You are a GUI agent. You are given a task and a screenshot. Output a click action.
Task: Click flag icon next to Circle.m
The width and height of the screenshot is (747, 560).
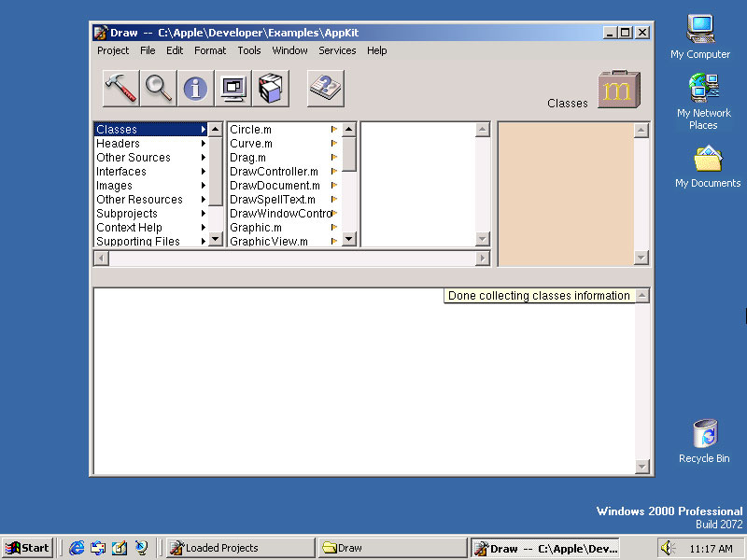pyautogui.click(x=334, y=129)
